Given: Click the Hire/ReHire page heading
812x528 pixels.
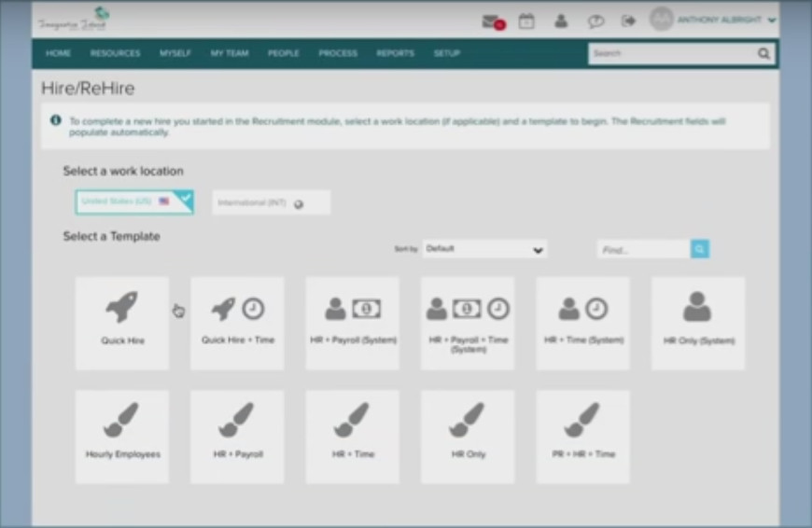Looking at the screenshot, I should 88,89.
